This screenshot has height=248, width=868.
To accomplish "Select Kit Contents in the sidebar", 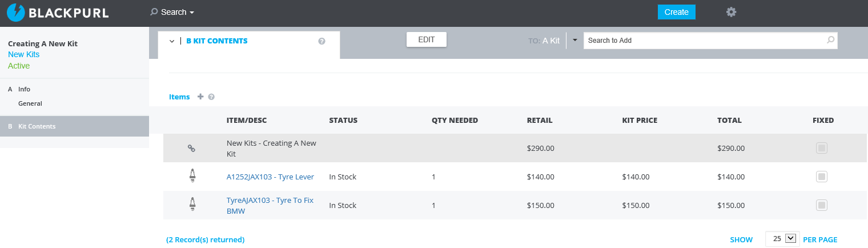I will pyautogui.click(x=74, y=126).
